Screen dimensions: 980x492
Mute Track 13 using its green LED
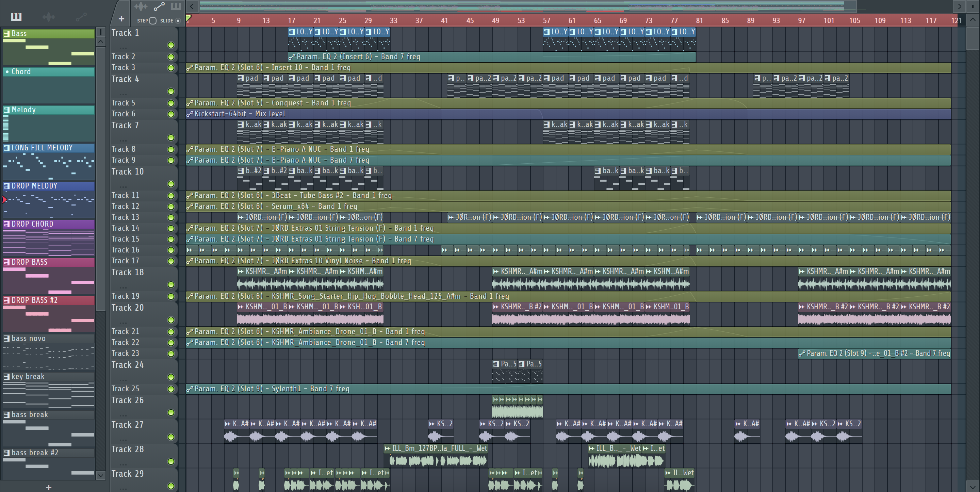point(171,218)
